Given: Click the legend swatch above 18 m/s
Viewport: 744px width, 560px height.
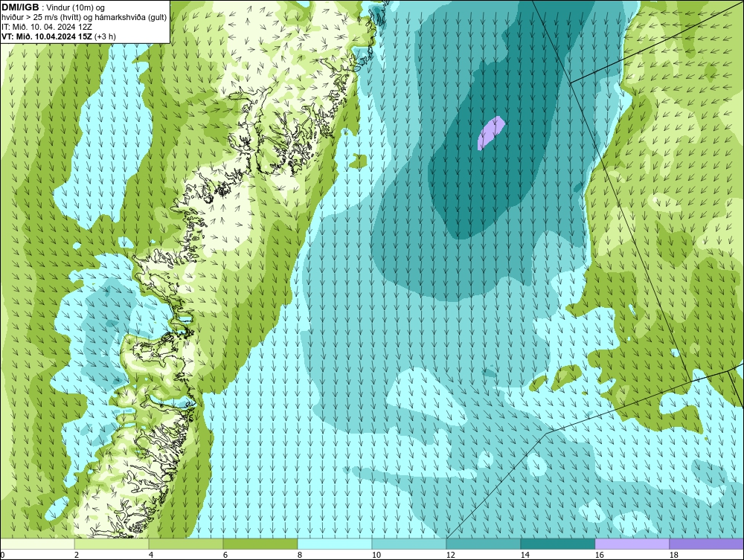Looking at the screenshot, I should click(x=707, y=544).
